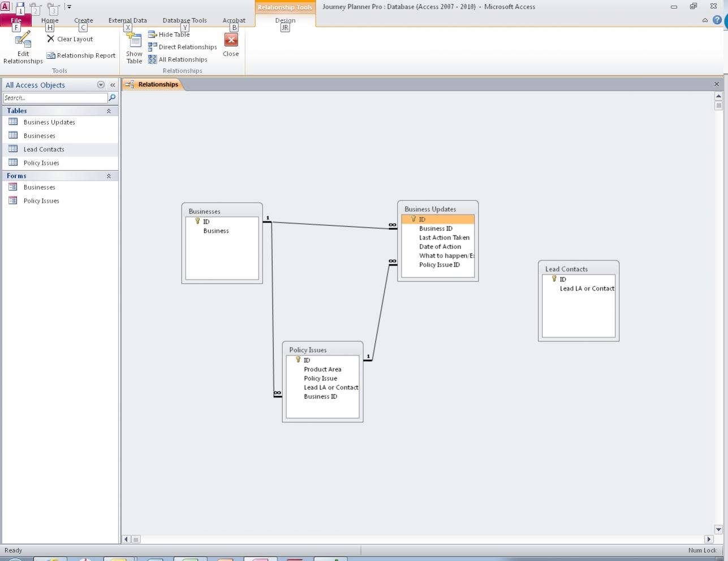728x561 pixels.
Task: Collapse the Tables group
Action: coord(109,111)
